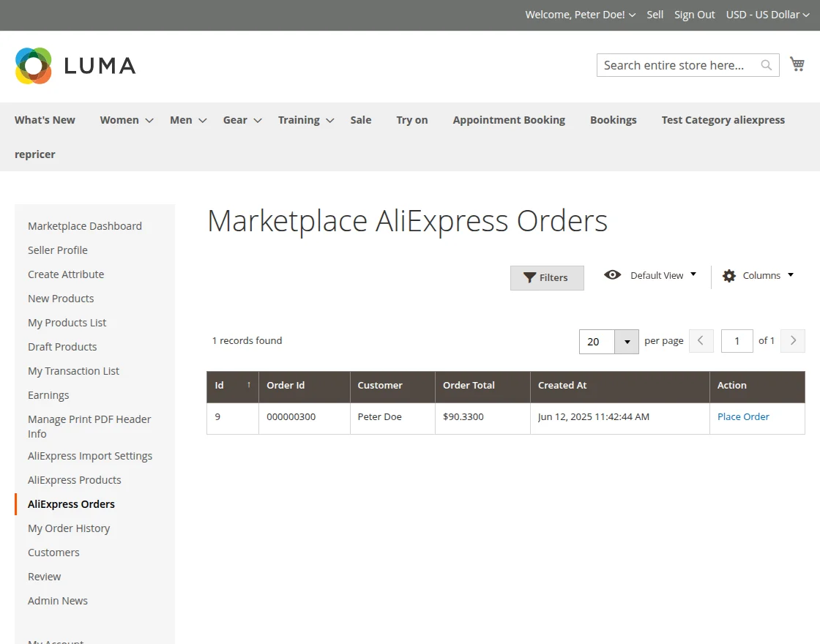
Task: Click the search entire store input field
Action: click(x=674, y=65)
